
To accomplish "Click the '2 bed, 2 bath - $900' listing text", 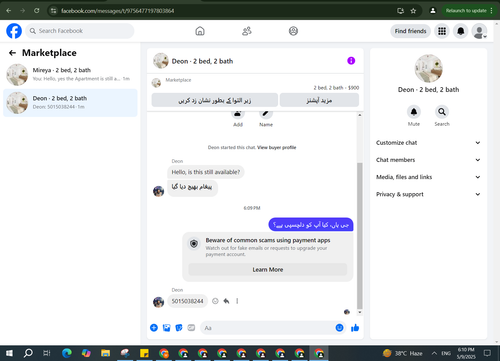I will click(x=336, y=88).
